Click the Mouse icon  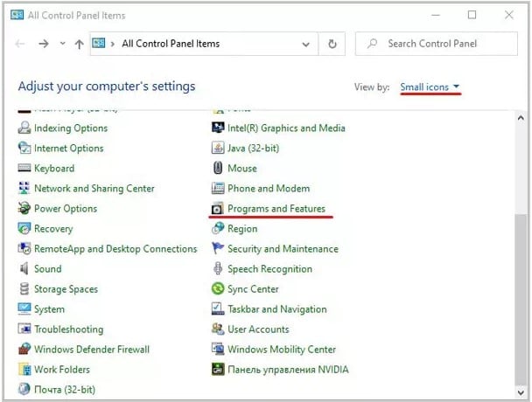(218, 168)
